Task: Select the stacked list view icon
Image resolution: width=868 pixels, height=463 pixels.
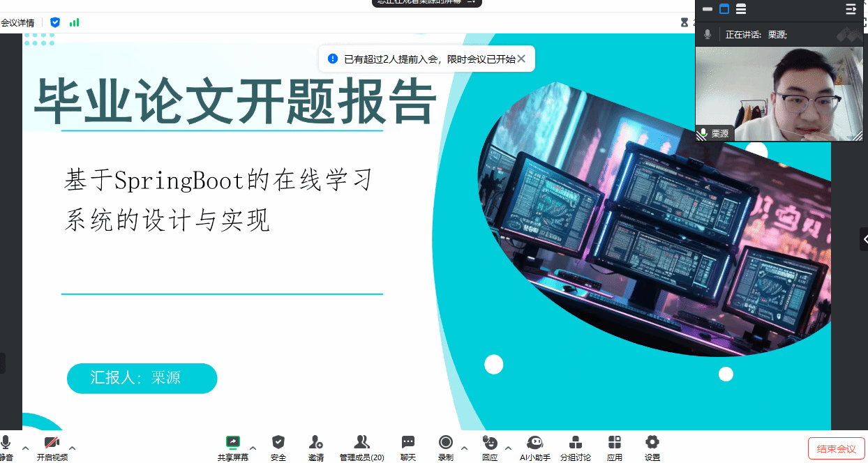Action: [741, 9]
